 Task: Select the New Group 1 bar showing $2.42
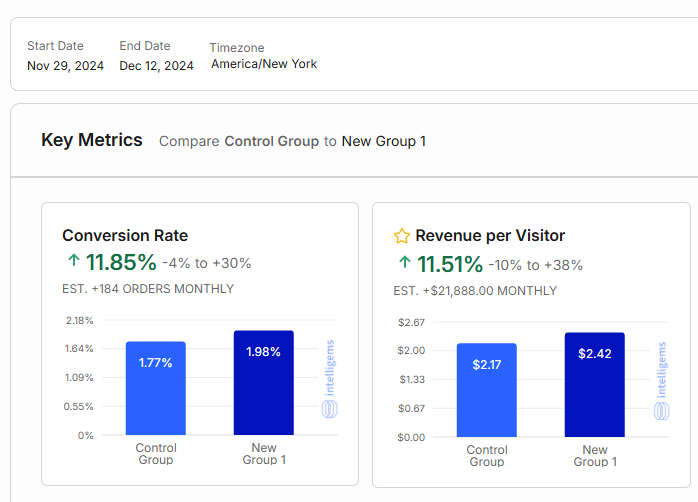tap(595, 385)
